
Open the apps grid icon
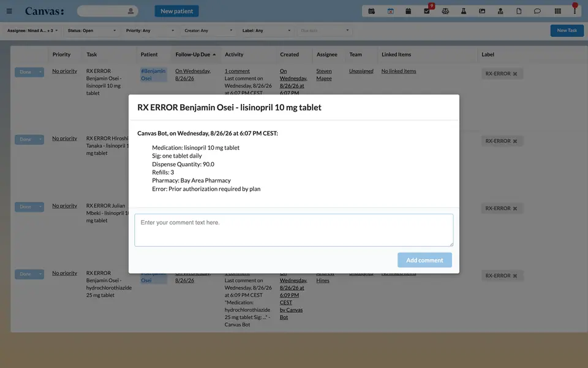point(557,11)
